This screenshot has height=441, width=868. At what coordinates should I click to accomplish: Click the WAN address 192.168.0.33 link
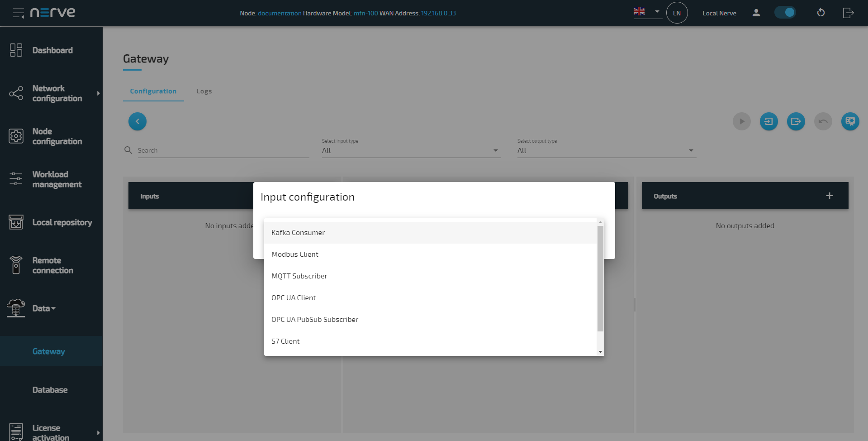pyautogui.click(x=438, y=13)
